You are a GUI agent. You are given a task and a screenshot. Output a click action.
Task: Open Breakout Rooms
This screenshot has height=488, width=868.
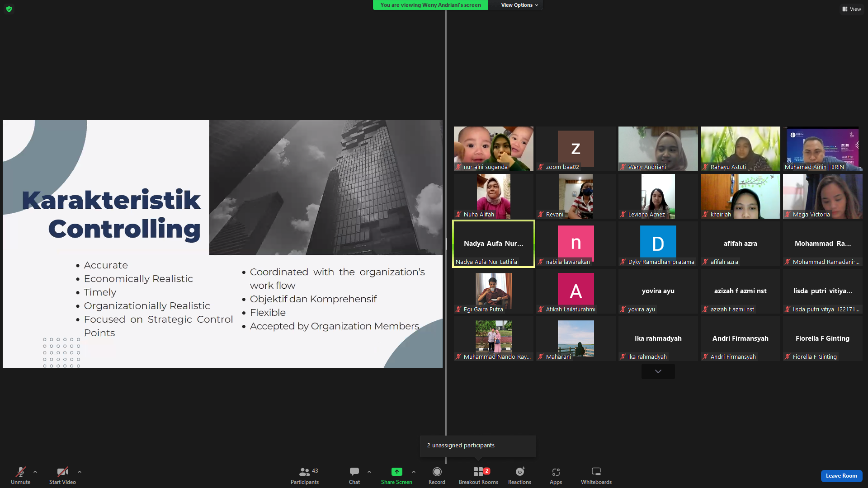coord(478,476)
